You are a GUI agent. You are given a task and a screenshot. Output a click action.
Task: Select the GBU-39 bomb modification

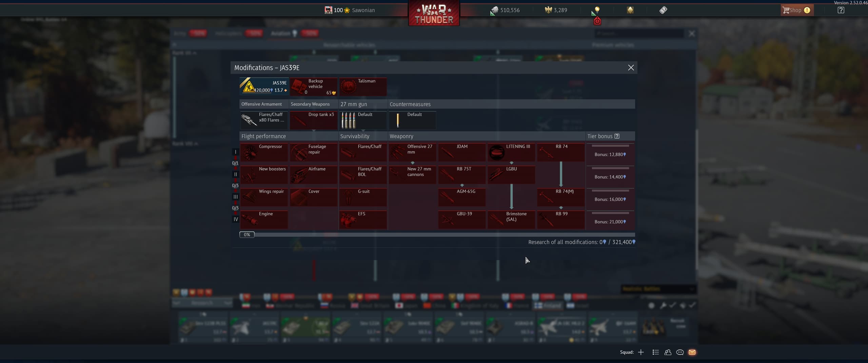461,220
